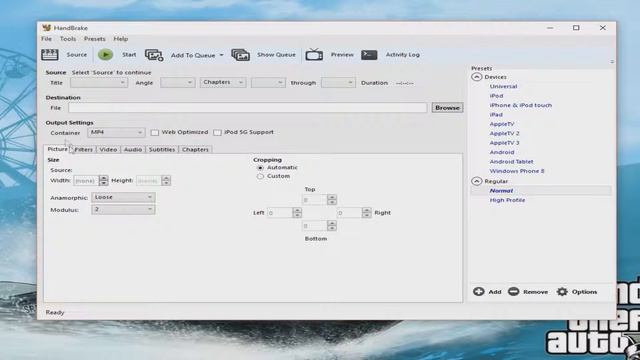Switch to the Chapters tab
Viewport: 640px width, 360px height.
(x=195, y=149)
